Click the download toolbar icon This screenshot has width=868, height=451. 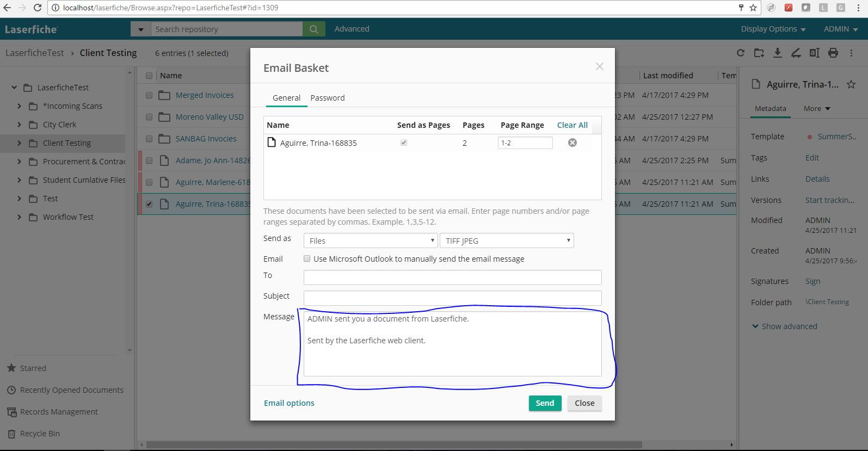click(778, 53)
